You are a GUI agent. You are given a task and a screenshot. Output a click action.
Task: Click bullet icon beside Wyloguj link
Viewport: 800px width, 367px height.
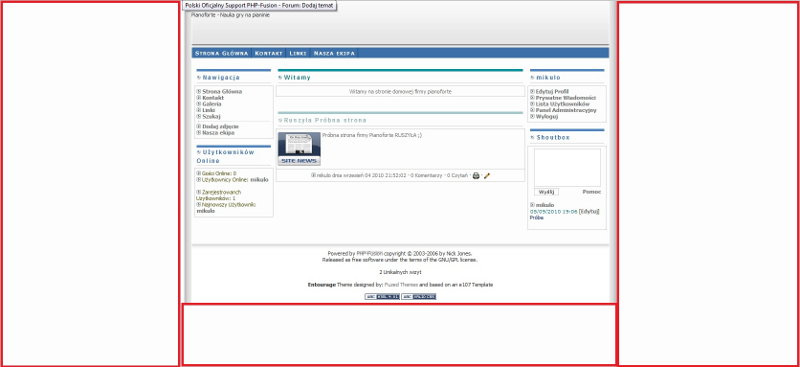click(532, 116)
